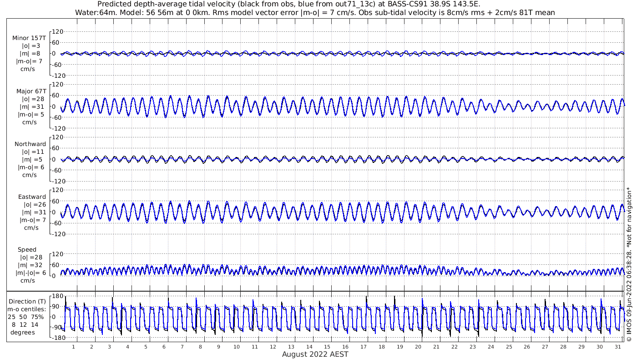Click day 5 label on the date axis
The image size is (637, 364).
pyautogui.click(x=146, y=347)
